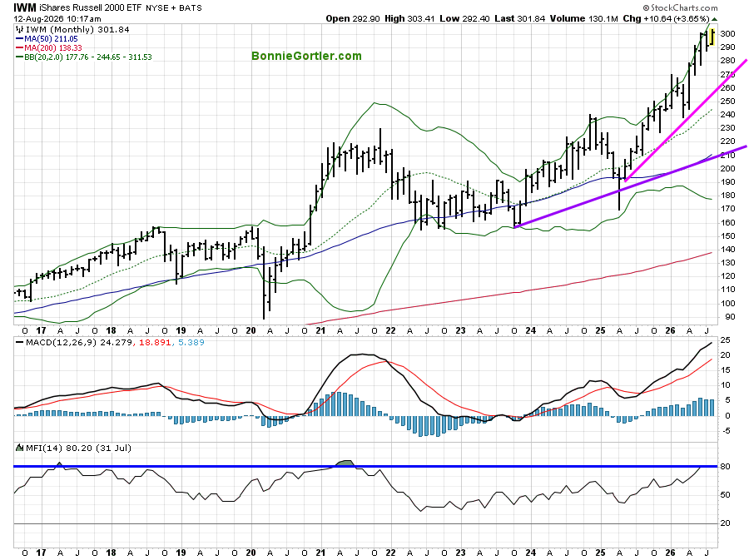Select the MA(50) 211.05 legend label
The width and height of the screenshot is (749, 560).
point(51,38)
